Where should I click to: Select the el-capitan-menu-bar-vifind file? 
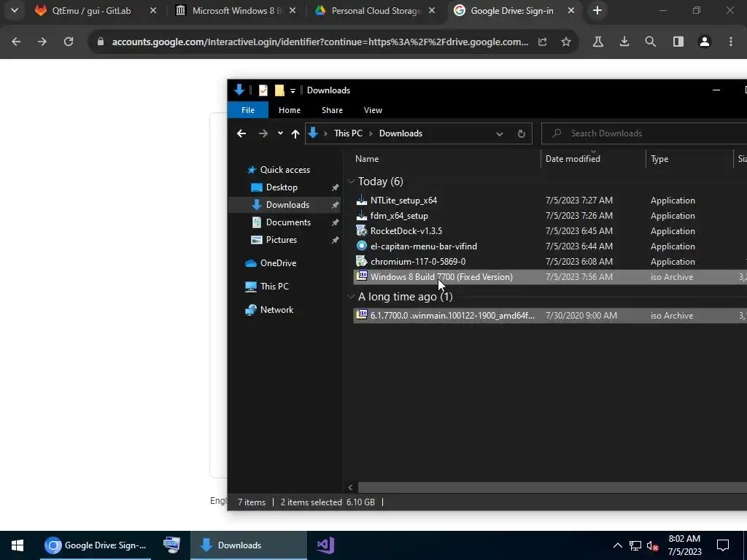424,246
